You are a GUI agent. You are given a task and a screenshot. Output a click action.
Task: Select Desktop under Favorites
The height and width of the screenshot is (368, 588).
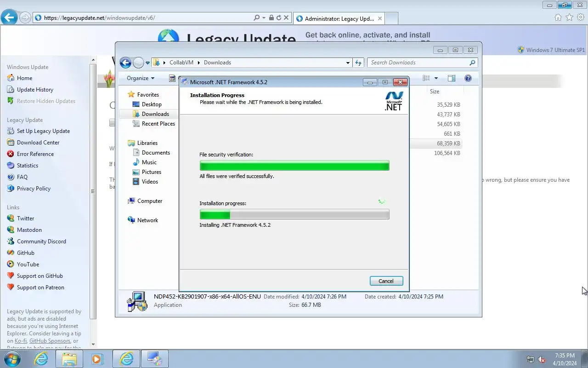[x=152, y=104]
